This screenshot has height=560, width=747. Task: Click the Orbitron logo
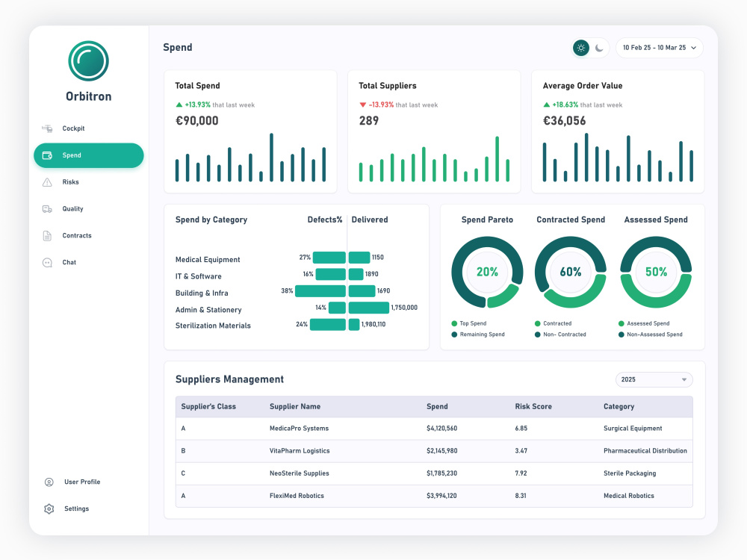pyautogui.click(x=88, y=61)
